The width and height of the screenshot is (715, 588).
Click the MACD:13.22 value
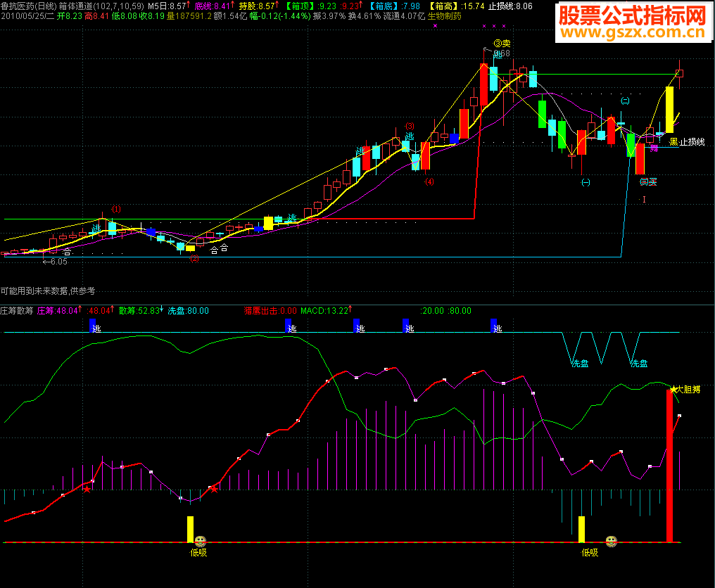coord(326,310)
